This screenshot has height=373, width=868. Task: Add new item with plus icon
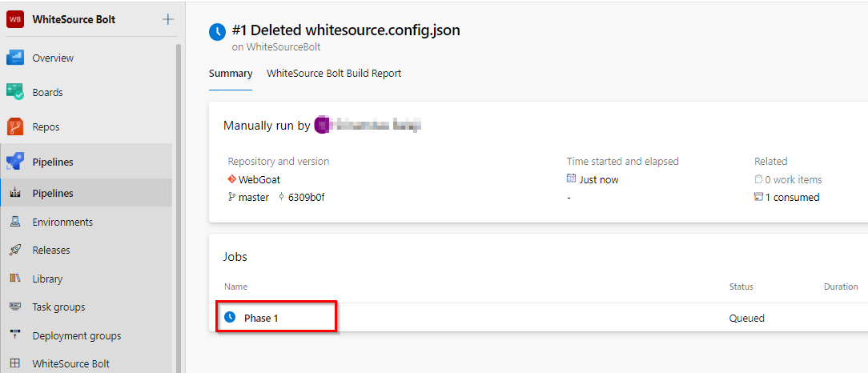(167, 19)
